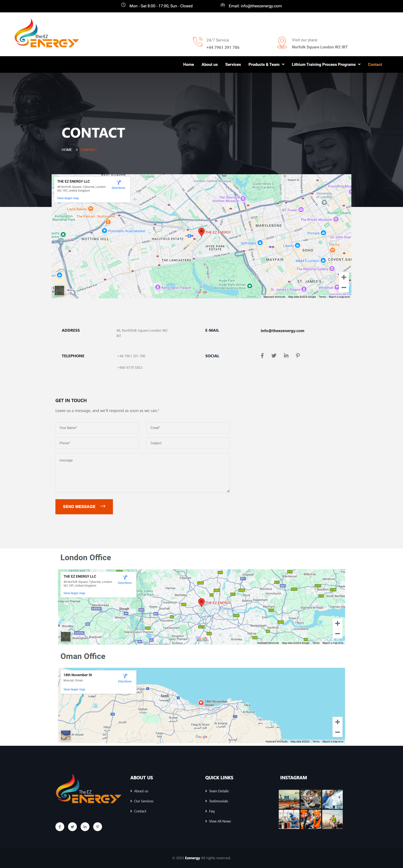Open the last Instagram thumbnail in footer
This screenshot has height=868, width=403.
pyautogui.click(x=332, y=819)
